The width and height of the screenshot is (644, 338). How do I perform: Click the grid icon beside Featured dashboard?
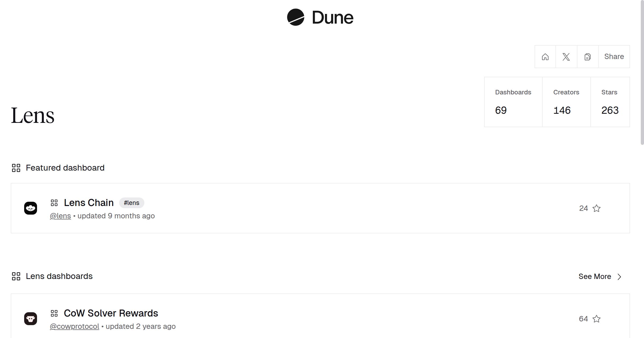click(x=16, y=168)
